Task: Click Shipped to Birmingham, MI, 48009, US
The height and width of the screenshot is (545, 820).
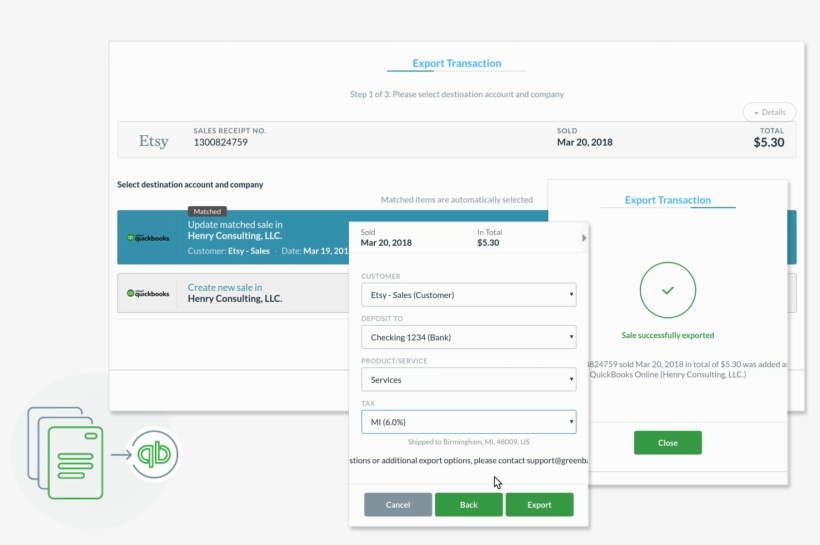Action: (x=469, y=442)
